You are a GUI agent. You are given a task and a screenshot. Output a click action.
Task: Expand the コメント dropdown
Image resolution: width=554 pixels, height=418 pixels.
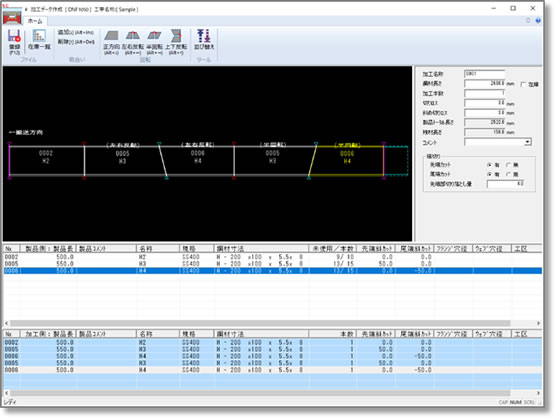[x=528, y=142]
